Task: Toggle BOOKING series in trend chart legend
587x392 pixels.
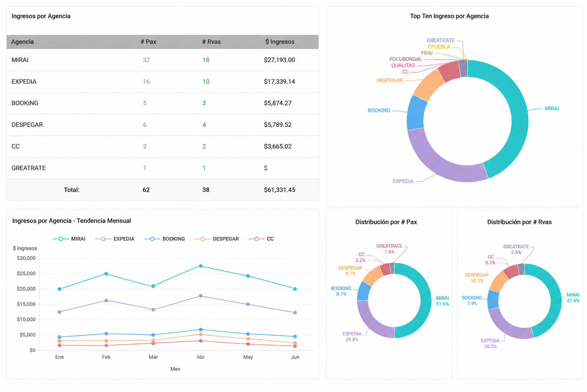Action: [165, 239]
